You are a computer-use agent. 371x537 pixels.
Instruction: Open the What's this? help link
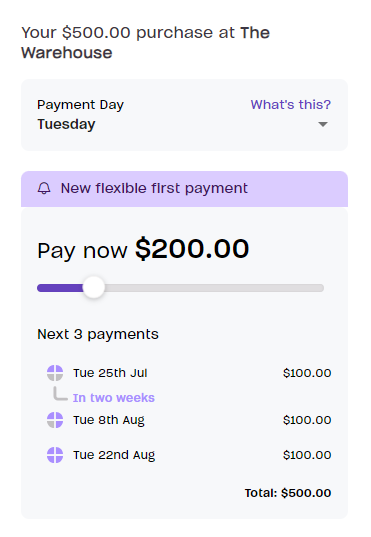pos(291,104)
